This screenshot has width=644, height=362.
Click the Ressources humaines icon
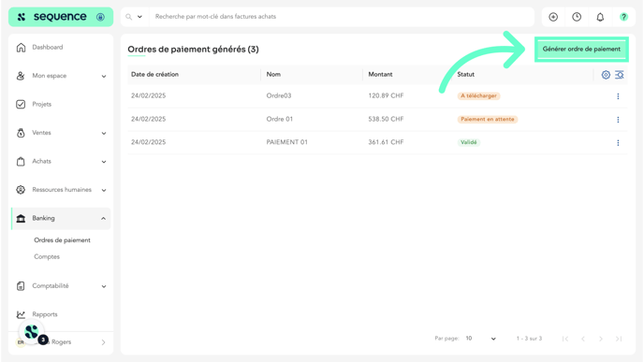coord(21,190)
